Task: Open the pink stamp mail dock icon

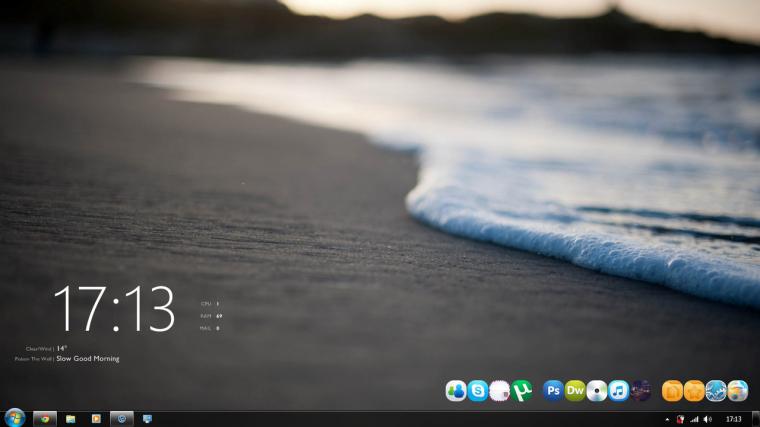Action: pyautogui.click(x=499, y=391)
